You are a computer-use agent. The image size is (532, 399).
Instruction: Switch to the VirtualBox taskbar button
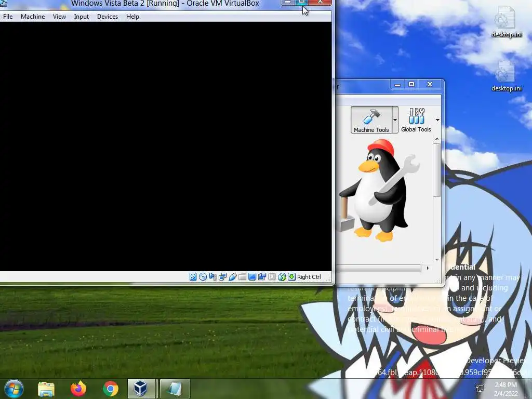tap(141, 389)
